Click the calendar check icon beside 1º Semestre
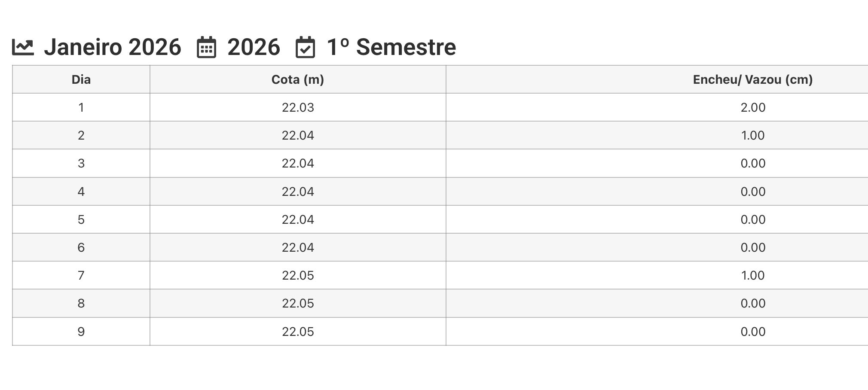The height and width of the screenshot is (390, 868). click(x=305, y=47)
